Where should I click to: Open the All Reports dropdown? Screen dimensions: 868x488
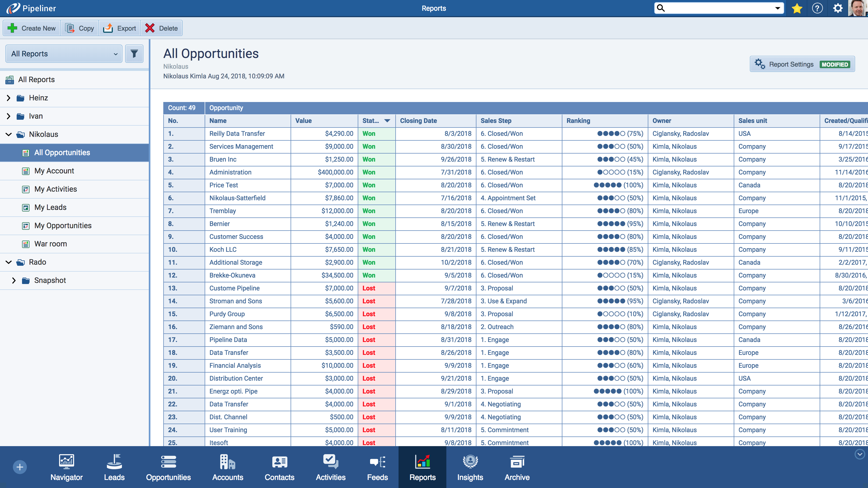click(x=64, y=54)
